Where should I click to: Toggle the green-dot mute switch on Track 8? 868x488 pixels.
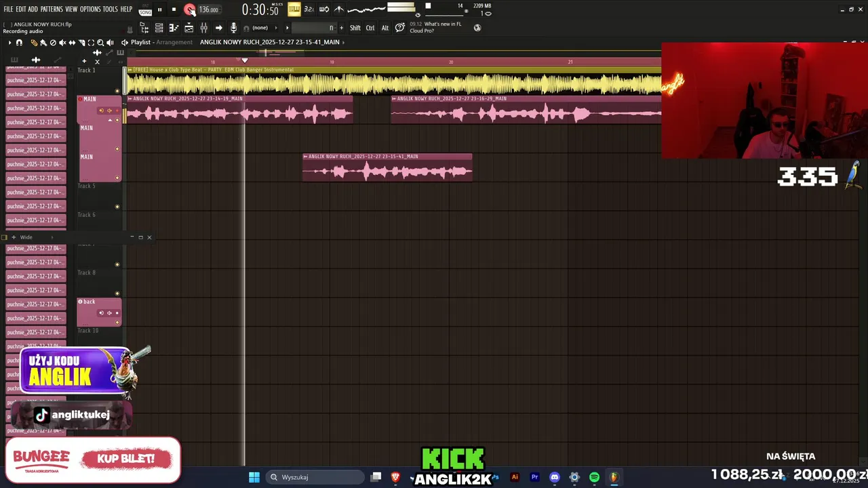pos(117,293)
